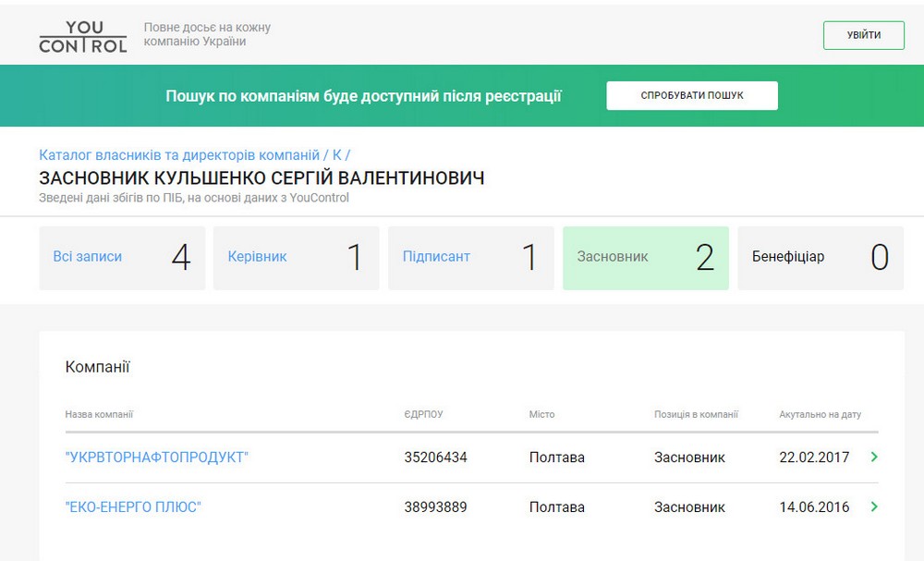
Task: Click Засновник position in ЕКО-ЕНЕРГО ПЛЮС row
Action: click(x=689, y=507)
